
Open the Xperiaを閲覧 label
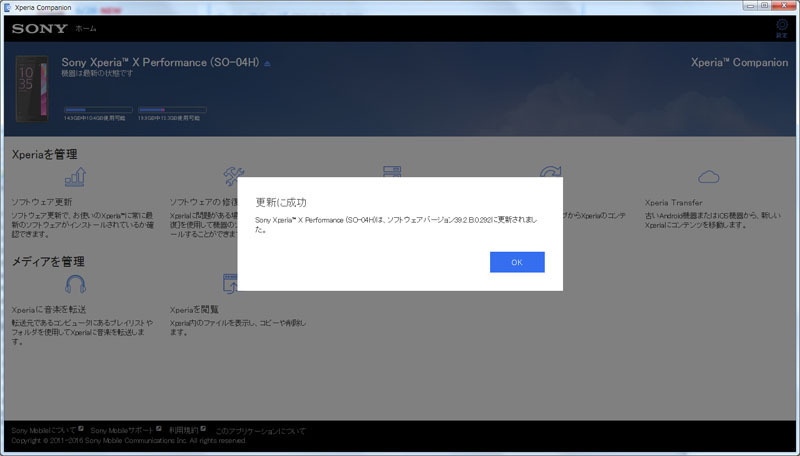pos(194,310)
